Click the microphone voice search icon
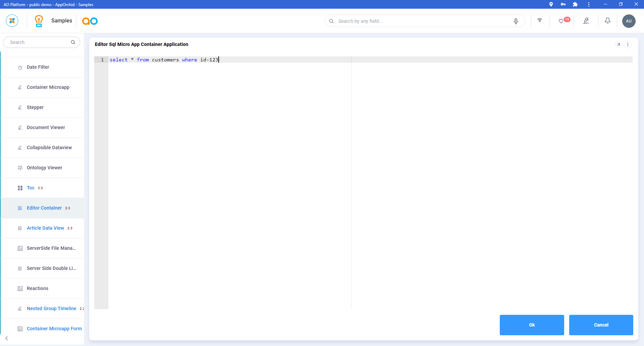The height and width of the screenshot is (346, 644). [516, 21]
